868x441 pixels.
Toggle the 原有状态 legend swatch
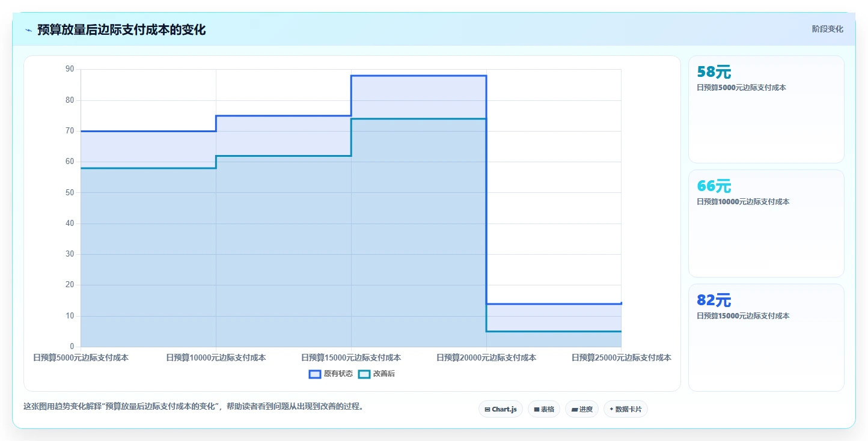(x=315, y=374)
